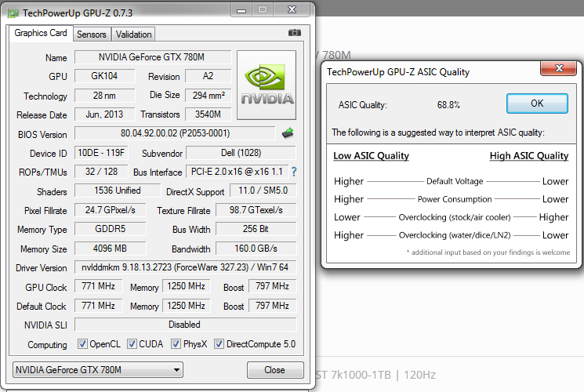Click the Close button in GPU-Z
Screen dimensions: 584x392
(275, 370)
